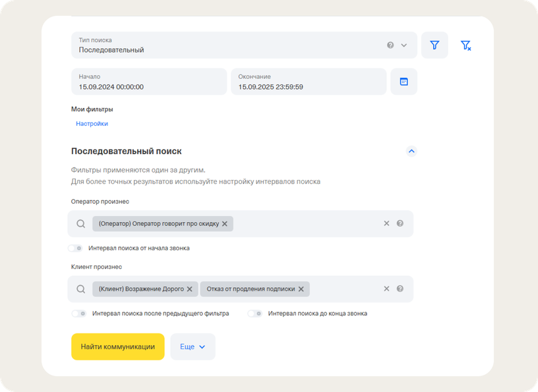Toggle Интервал поиска до конца звонка

(254, 314)
